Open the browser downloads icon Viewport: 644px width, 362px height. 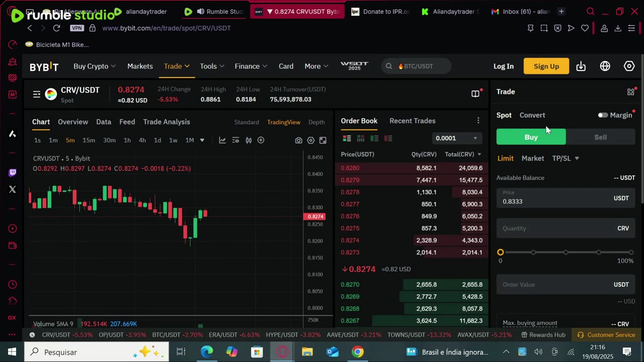pyautogui.click(x=618, y=28)
